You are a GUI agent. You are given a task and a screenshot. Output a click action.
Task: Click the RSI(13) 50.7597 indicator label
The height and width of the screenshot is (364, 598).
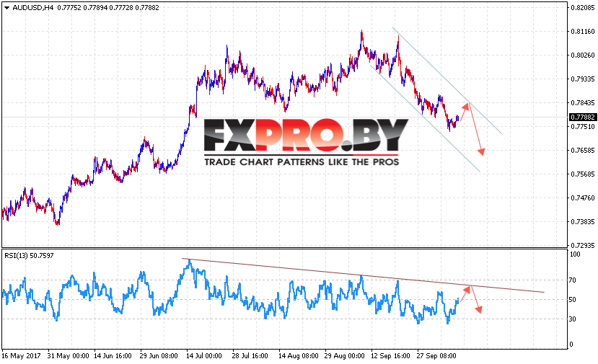point(29,255)
